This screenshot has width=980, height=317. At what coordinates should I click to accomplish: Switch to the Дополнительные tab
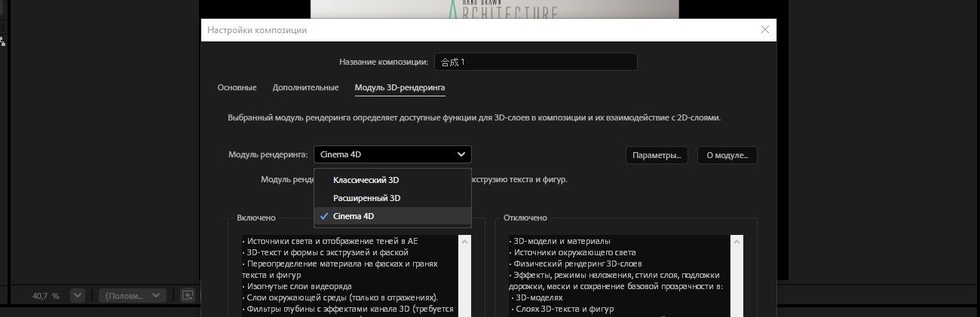(305, 88)
